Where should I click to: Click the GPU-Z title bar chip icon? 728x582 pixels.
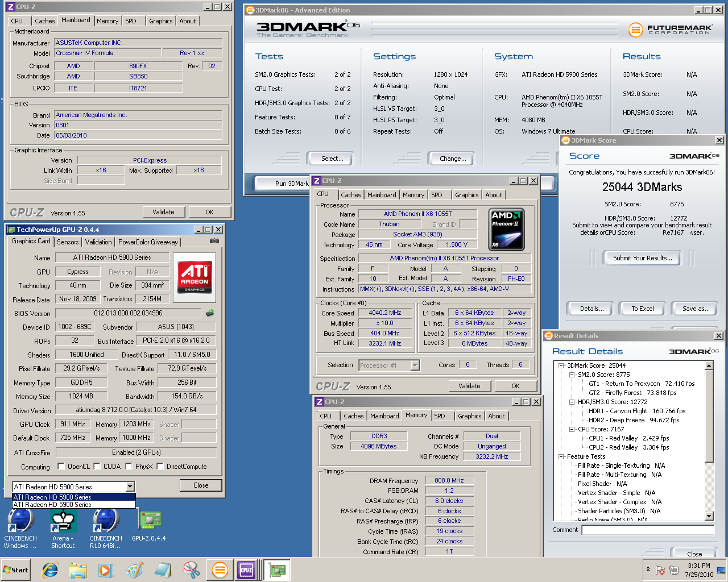[11, 230]
